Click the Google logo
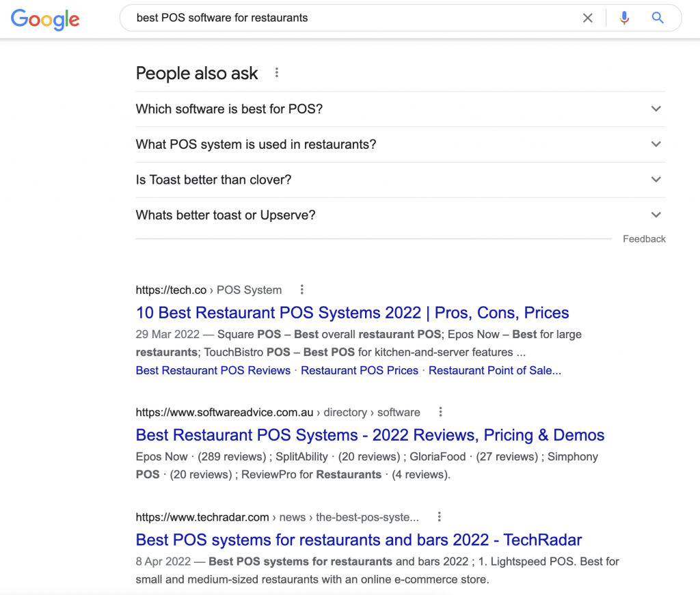Viewport: 700px width, 595px height. pos(45,20)
